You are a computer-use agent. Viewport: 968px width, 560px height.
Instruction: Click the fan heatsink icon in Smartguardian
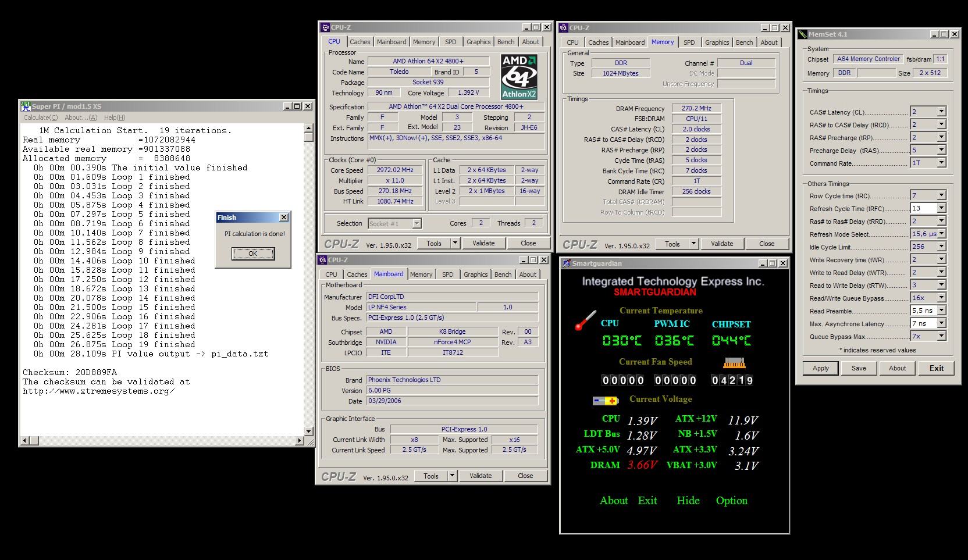click(734, 363)
